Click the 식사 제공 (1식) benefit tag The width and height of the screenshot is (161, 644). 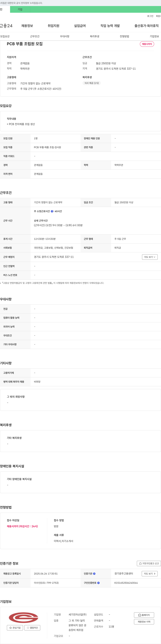[x=92, y=83]
